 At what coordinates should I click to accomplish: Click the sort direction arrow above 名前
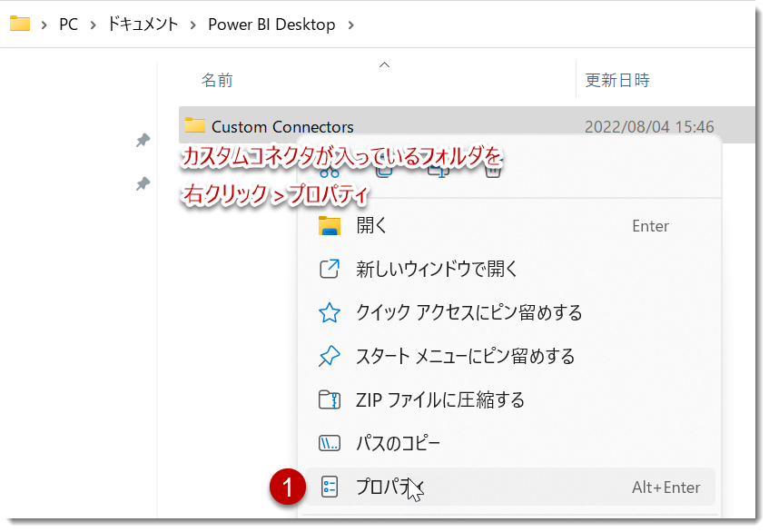pos(385,64)
